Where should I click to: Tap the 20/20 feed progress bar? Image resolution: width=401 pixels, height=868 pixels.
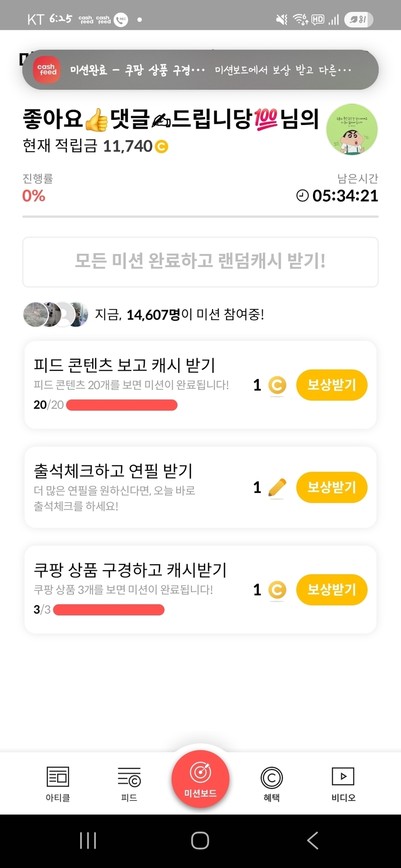(x=121, y=405)
